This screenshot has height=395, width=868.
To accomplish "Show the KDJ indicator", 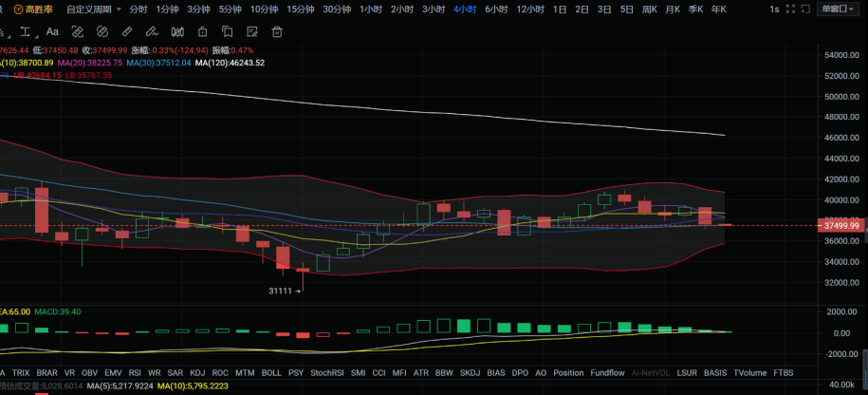I will (197, 373).
